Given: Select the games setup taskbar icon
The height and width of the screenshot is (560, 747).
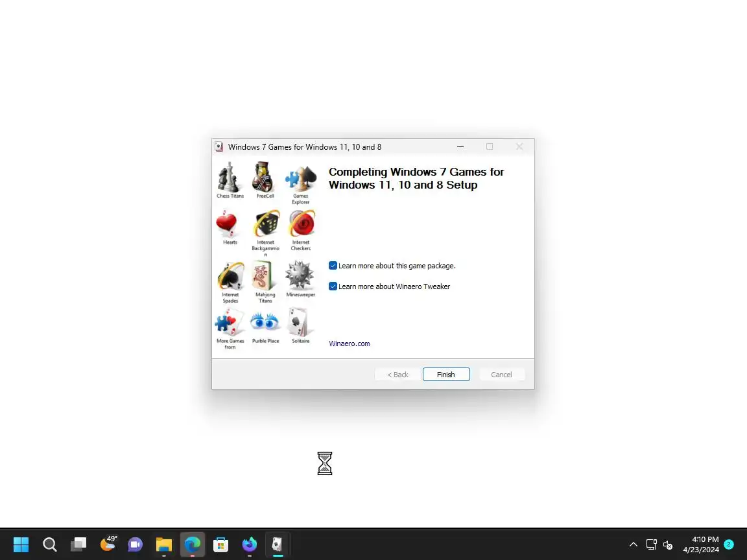Looking at the screenshot, I should tap(278, 544).
